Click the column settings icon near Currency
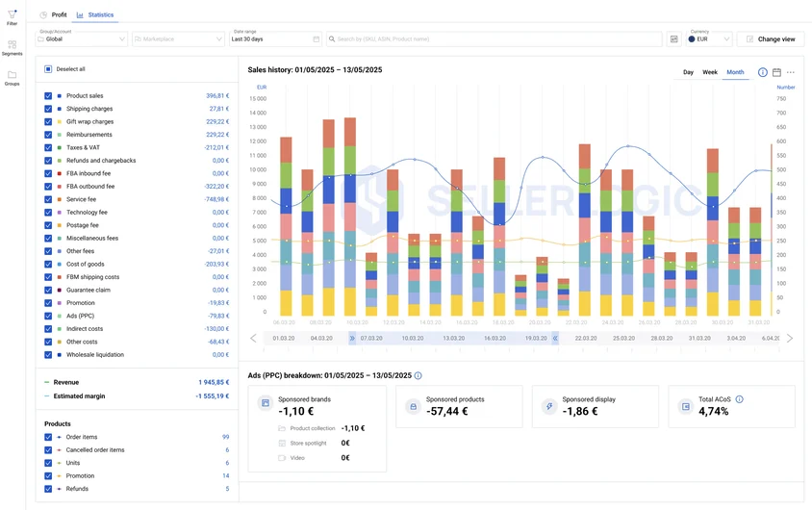 (x=673, y=39)
